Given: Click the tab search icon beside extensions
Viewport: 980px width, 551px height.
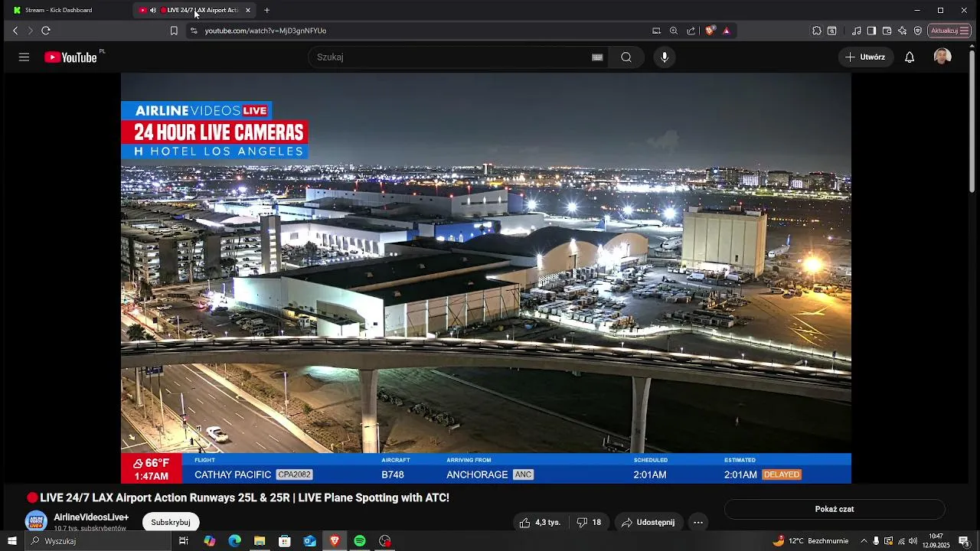Looking at the screenshot, I should pyautogui.click(x=832, y=31).
